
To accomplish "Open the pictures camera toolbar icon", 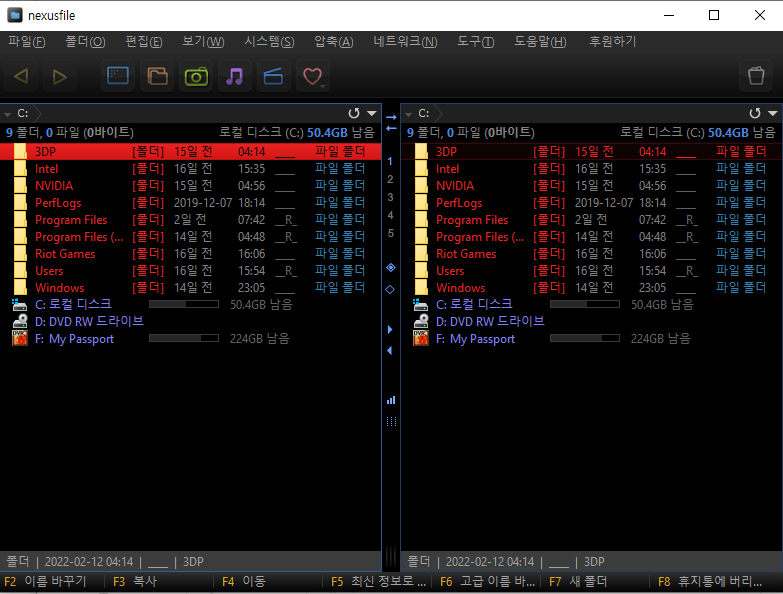I will pyautogui.click(x=196, y=76).
